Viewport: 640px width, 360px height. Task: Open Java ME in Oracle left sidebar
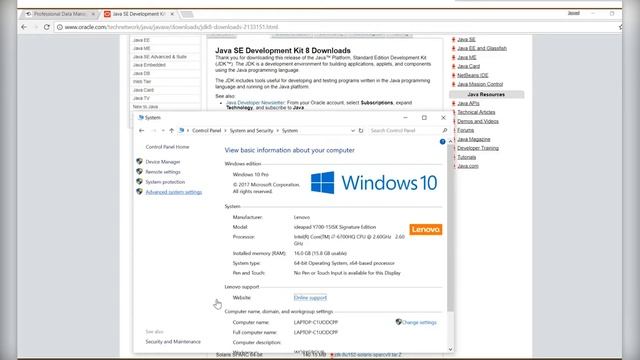pos(142,48)
